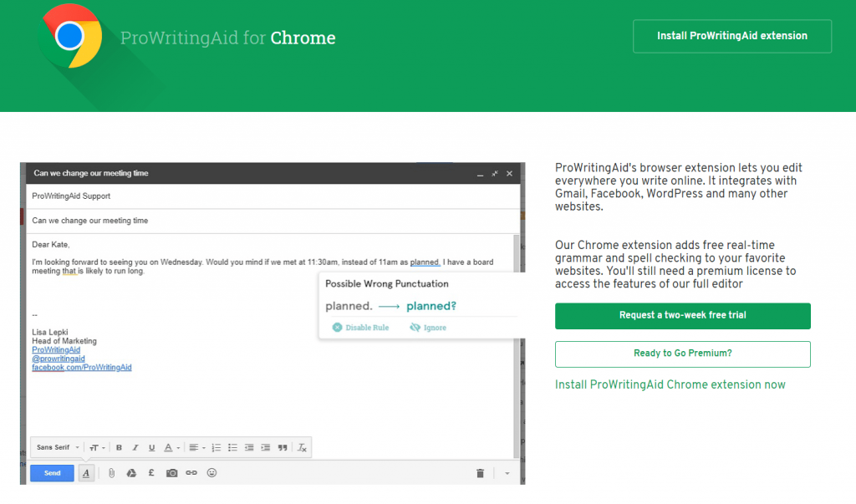Viewport: 856px width, 504px height.
Task: Toggle formatting options icon
Action: (x=86, y=473)
